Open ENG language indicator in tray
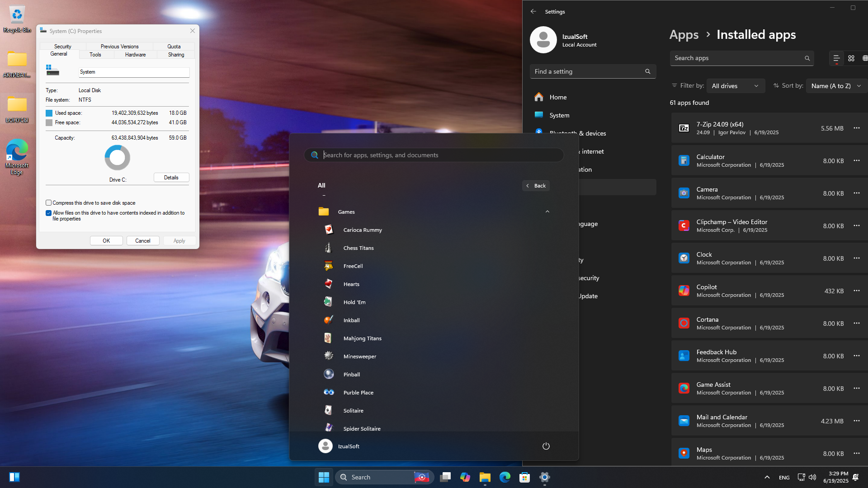868x488 pixels. click(784, 478)
